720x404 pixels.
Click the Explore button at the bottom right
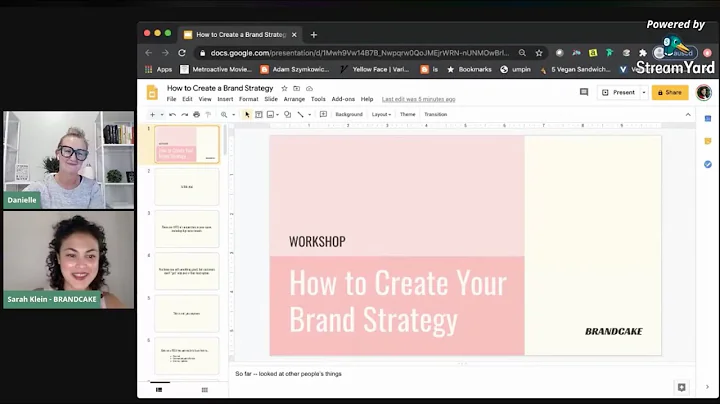(x=681, y=387)
